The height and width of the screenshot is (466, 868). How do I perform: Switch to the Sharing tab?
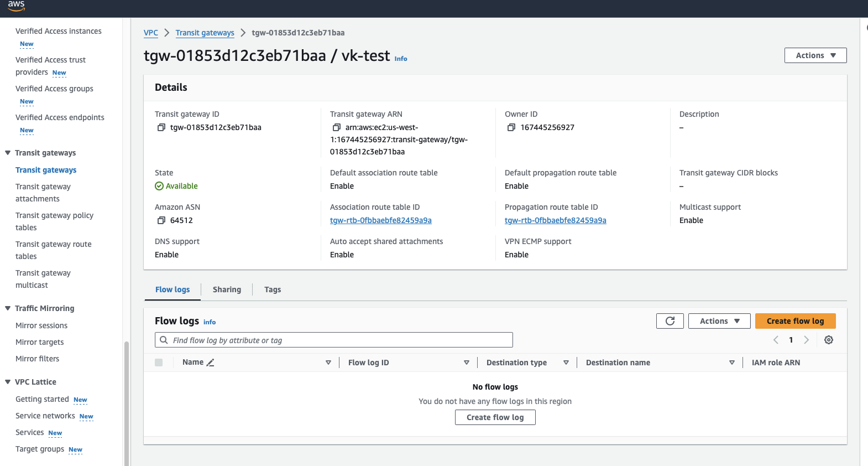(x=227, y=289)
